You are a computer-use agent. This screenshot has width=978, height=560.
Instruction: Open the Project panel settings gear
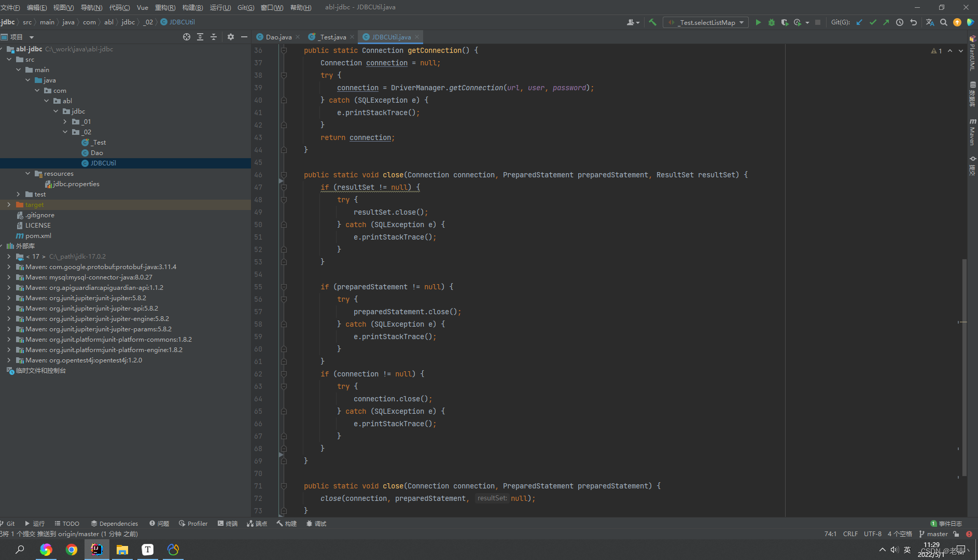click(231, 37)
